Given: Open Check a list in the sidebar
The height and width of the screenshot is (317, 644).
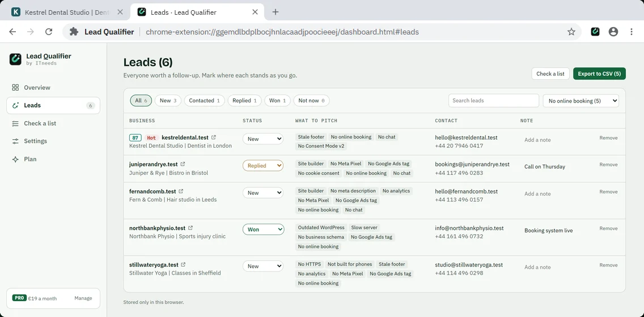Looking at the screenshot, I should (x=53, y=123).
